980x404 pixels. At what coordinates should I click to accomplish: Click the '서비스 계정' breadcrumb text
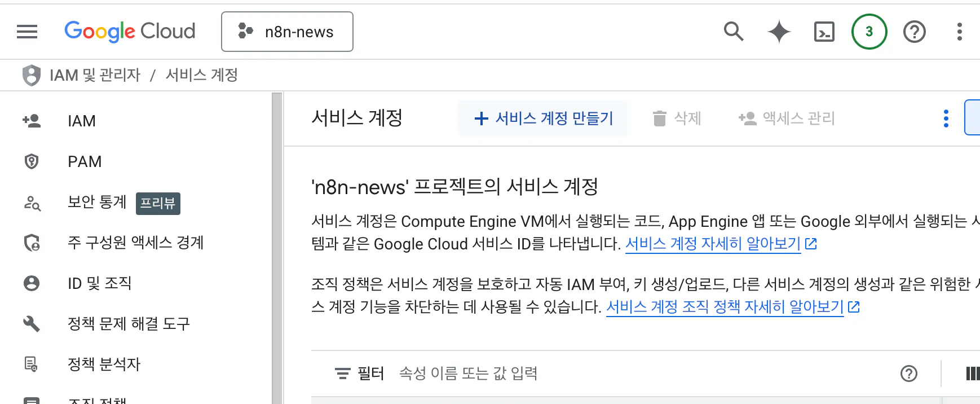pyautogui.click(x=202, y=75)
